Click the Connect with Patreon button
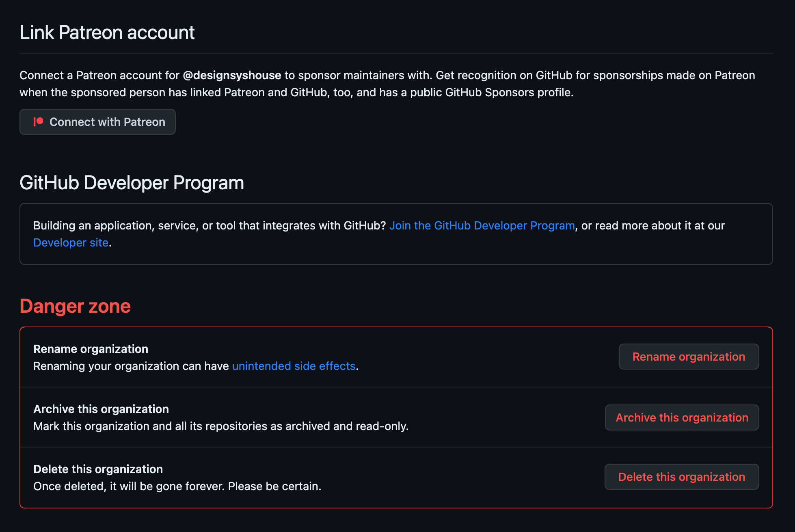 (97, 122)
